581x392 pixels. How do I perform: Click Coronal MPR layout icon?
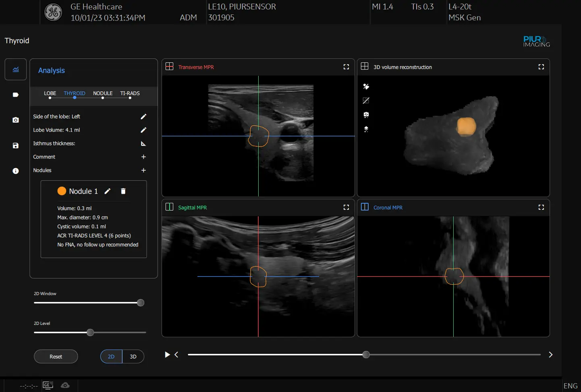pos(365,207)
